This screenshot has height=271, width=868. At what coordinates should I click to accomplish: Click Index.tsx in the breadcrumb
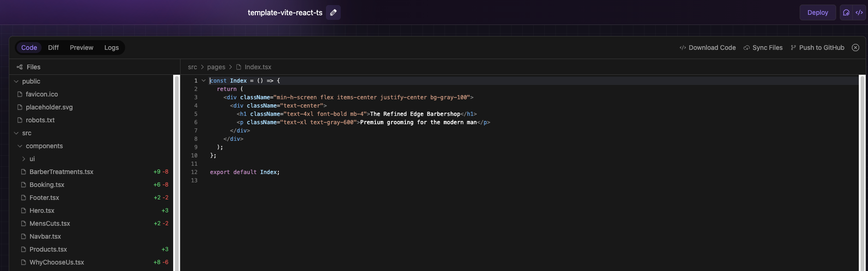tap(258, 67)
